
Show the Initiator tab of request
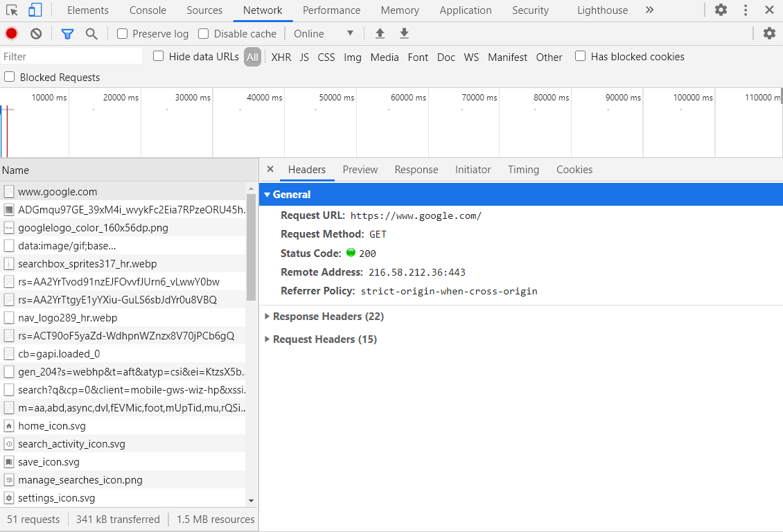473,170
